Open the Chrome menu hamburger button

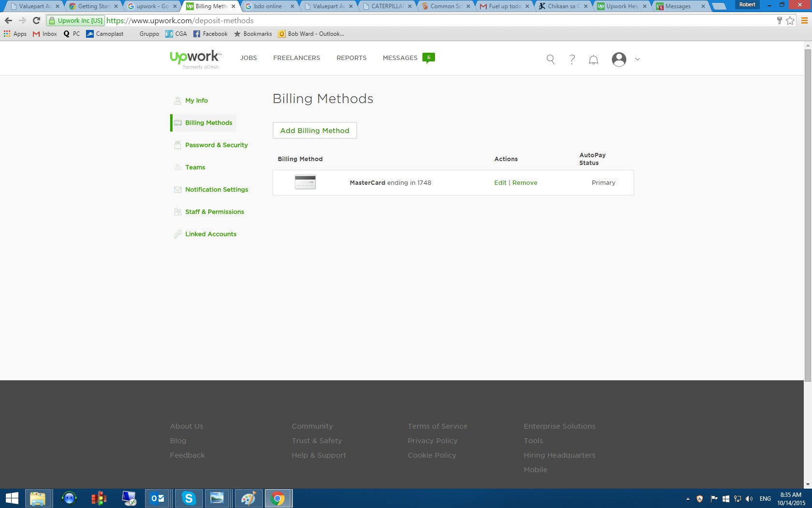click(x=804, y=20)
